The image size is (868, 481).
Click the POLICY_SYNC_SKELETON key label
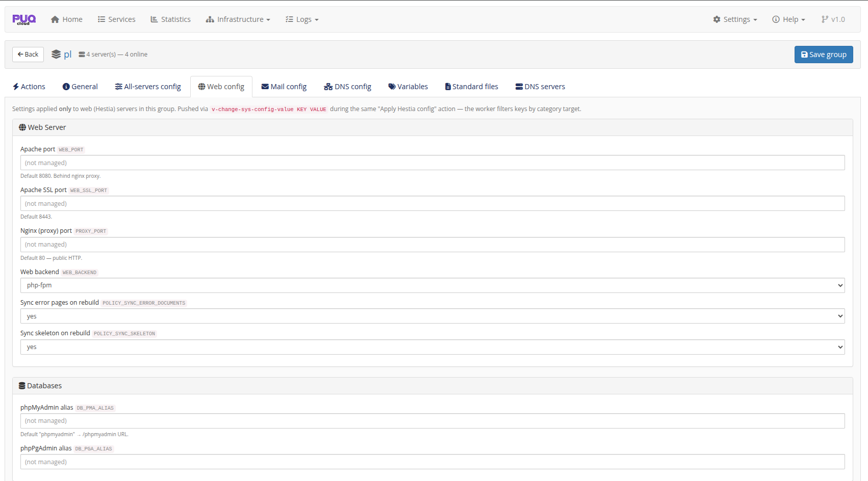point(124,334)
